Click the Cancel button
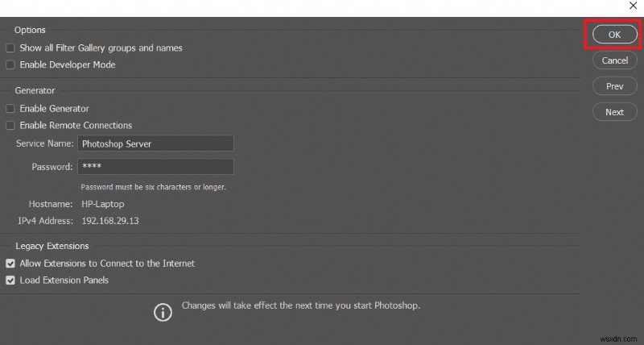The image size is (644, 345). point(614,60)
